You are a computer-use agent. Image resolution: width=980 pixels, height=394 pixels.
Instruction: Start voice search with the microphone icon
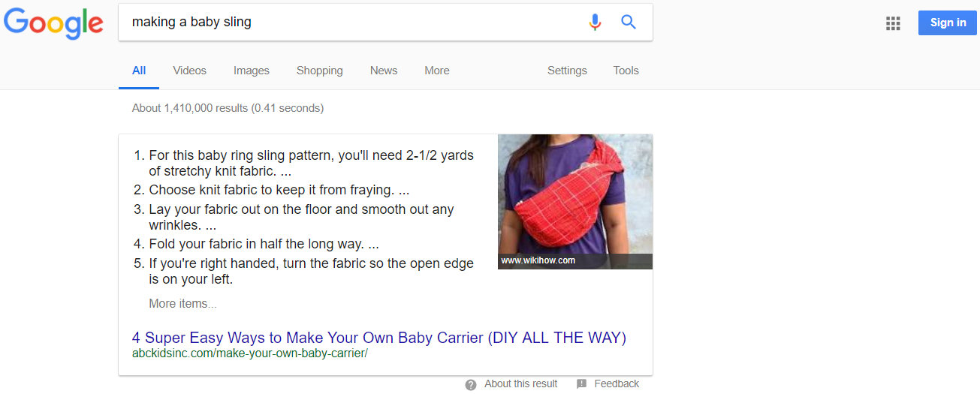pos(595,23)
